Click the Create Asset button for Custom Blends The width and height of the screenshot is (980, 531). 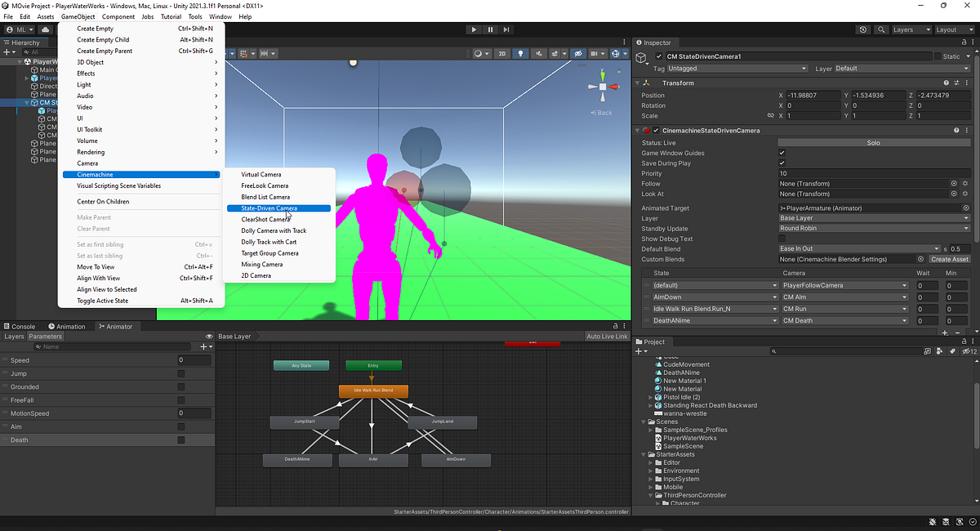pyautogui.click(x=950, y=259)
